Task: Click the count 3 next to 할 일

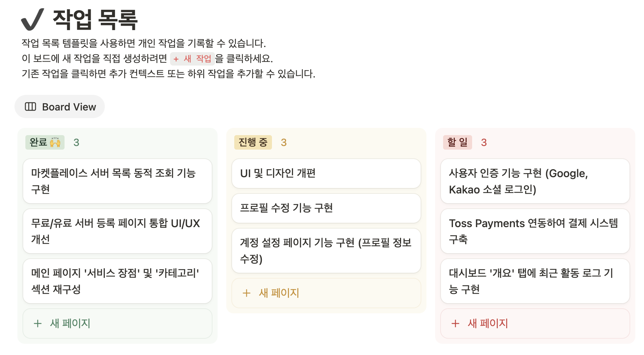Action: (484, 142)
